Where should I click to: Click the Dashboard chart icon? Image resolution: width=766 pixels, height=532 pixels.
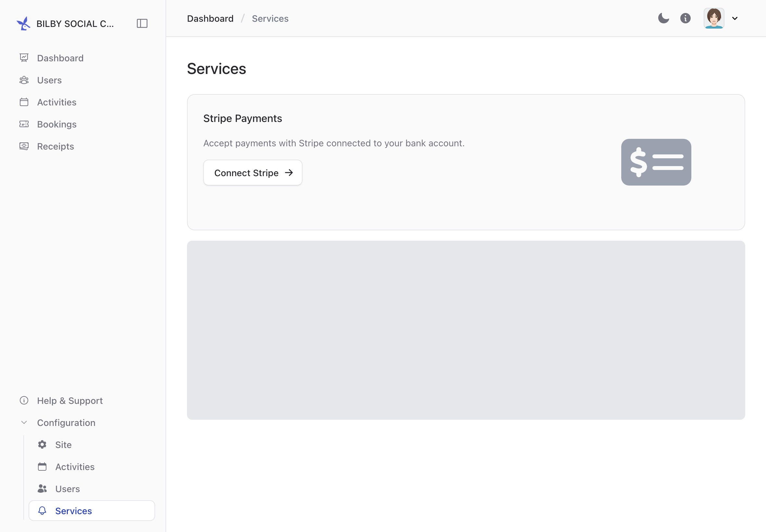point(24,58)
